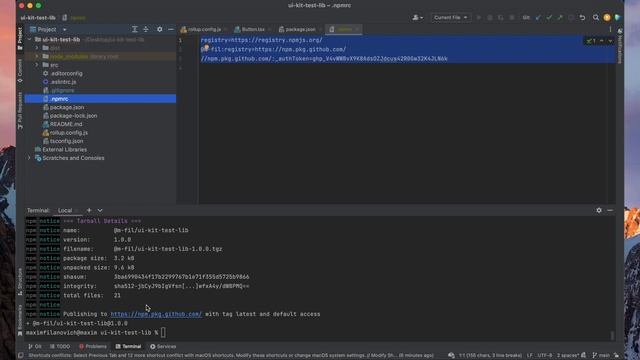Hide the Project panel with minimize icon

pos(171,29)
